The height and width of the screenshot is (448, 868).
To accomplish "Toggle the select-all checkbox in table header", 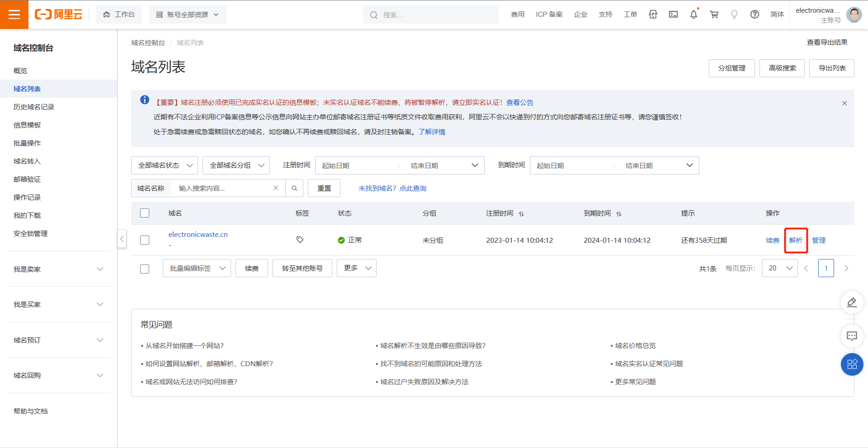I will point(145,212).
